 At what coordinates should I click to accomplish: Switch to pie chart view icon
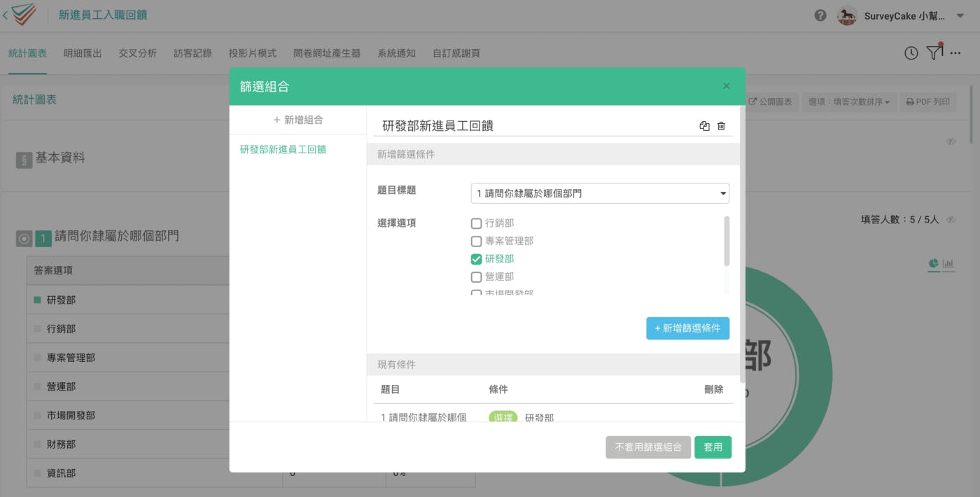tap(933, 264)
